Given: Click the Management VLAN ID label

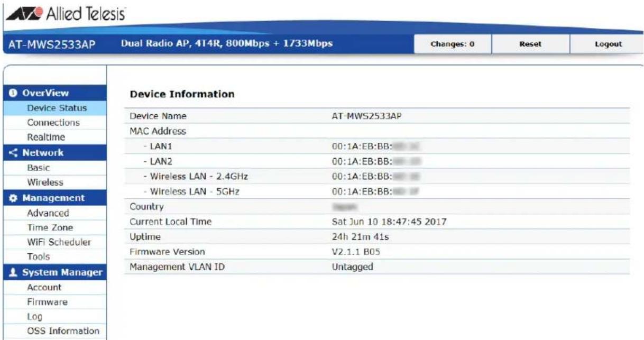Looking at the screenshot, I should [x=177, y=267].
